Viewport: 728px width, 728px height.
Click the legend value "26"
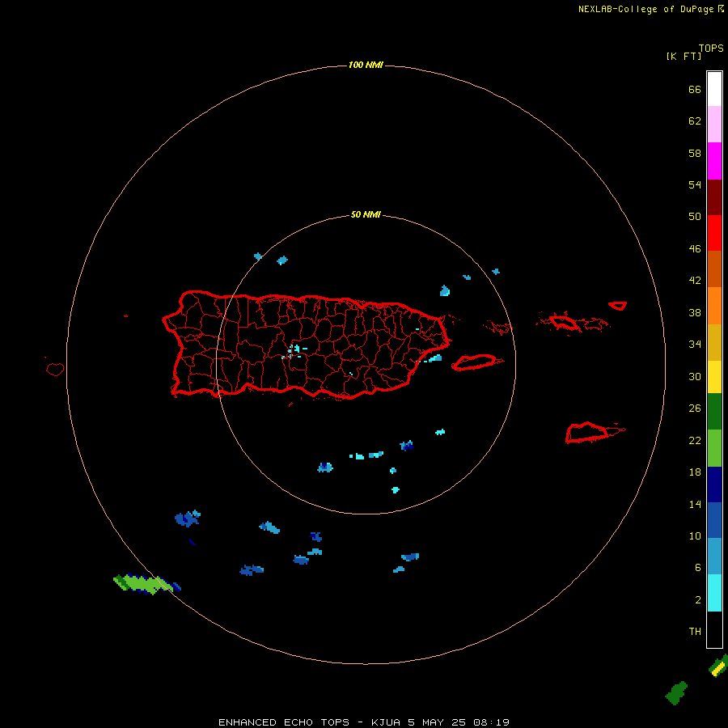pos(695,408)
